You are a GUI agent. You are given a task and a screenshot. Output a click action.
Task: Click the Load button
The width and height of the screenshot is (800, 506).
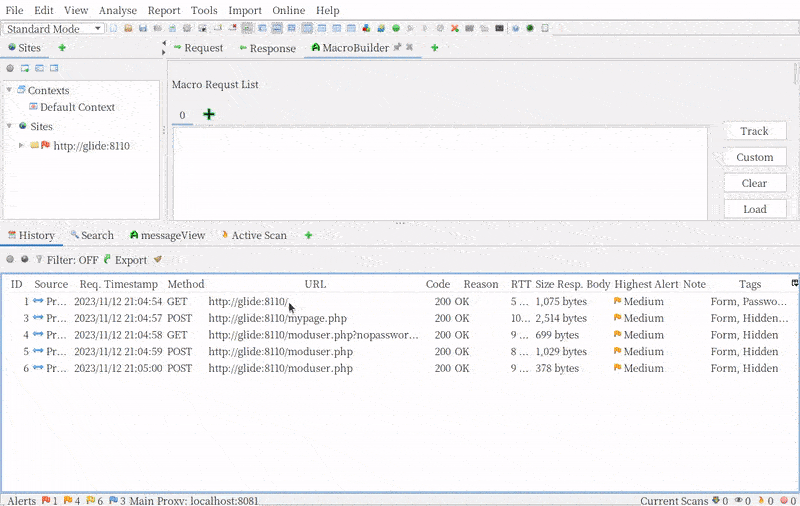point(755,209)
